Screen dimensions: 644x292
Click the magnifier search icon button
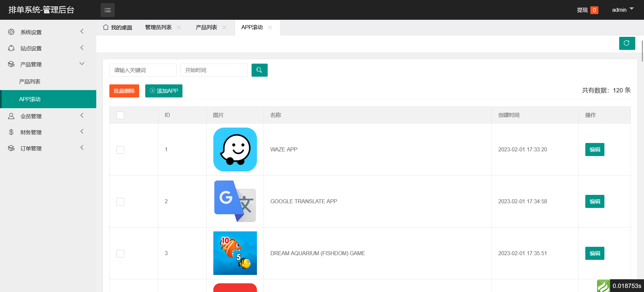tap(259, 70)
